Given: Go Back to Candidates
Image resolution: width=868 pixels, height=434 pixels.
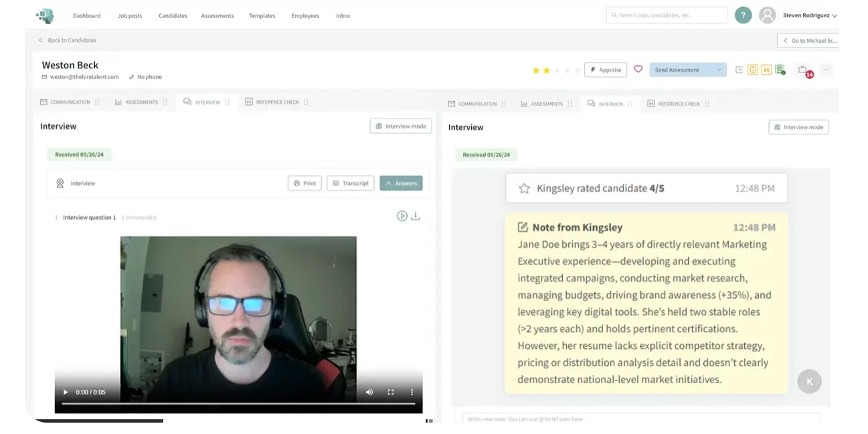Looking at the screenshot, I should pyautogui.click(x=67, y=40).
